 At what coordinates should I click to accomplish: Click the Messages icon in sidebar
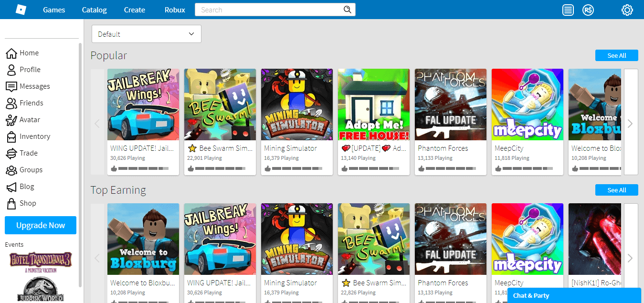coord(11,86)
